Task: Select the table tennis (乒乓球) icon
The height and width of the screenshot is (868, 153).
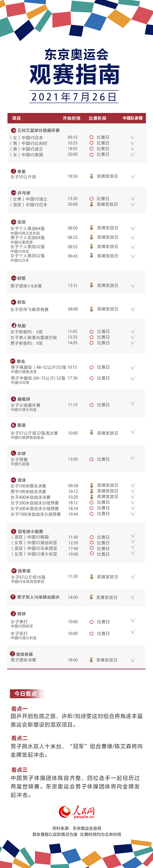Action: coord(13,193)
